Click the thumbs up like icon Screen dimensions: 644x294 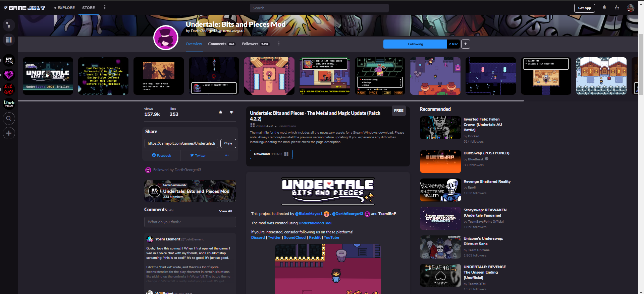pyautogui.click(x=221, y=112)
